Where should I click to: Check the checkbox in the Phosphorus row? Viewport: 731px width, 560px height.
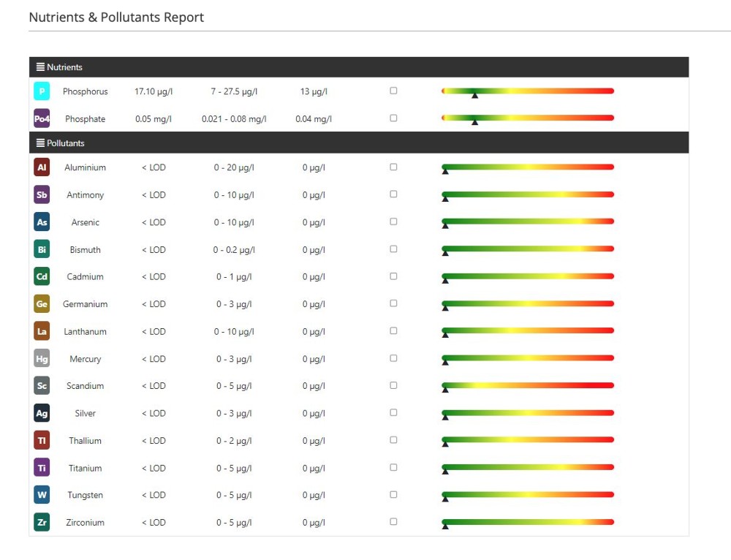point(393,90)
